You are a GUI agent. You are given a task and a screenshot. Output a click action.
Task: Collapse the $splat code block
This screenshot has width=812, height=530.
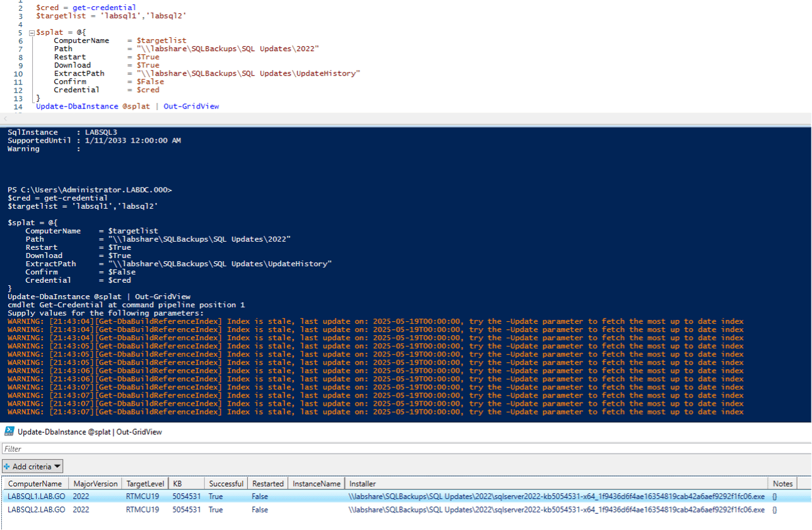tap(32, 32)
